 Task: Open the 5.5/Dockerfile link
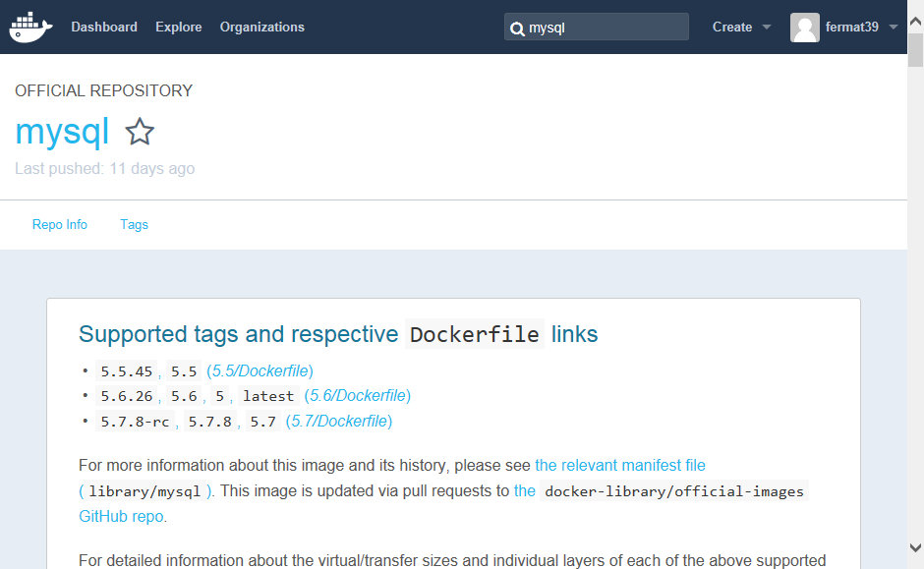pos(260,371)
